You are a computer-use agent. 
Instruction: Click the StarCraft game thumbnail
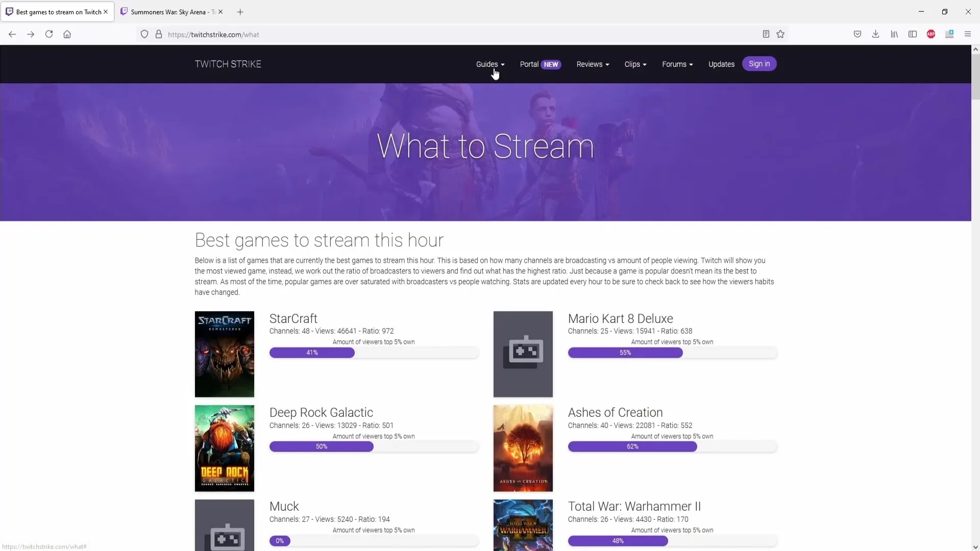[x=224, y=353]
